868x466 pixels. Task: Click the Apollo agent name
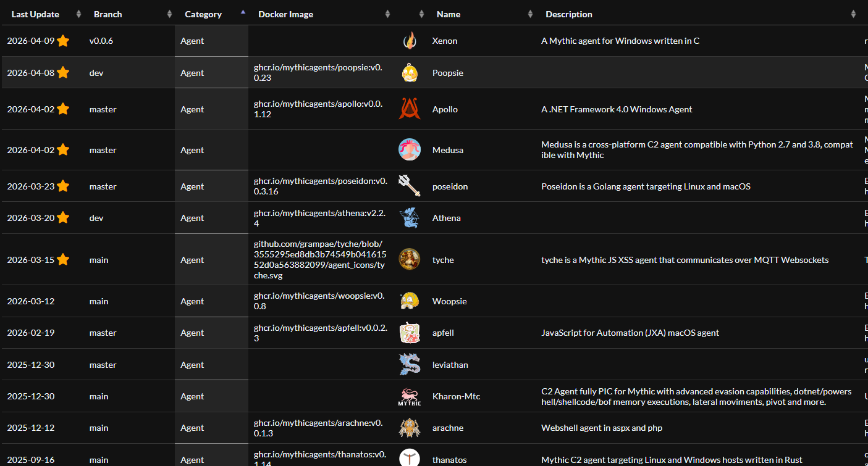[x=445, y=109]
